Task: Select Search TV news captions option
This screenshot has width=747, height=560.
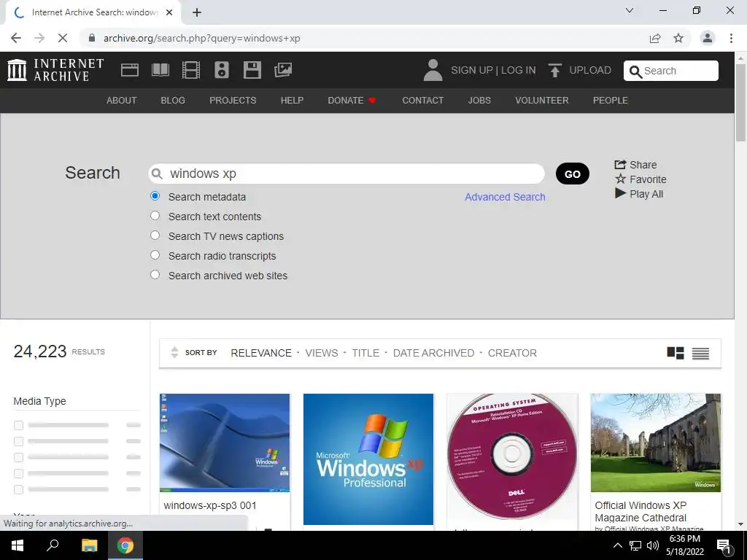Action: click(x=155, y=236)
